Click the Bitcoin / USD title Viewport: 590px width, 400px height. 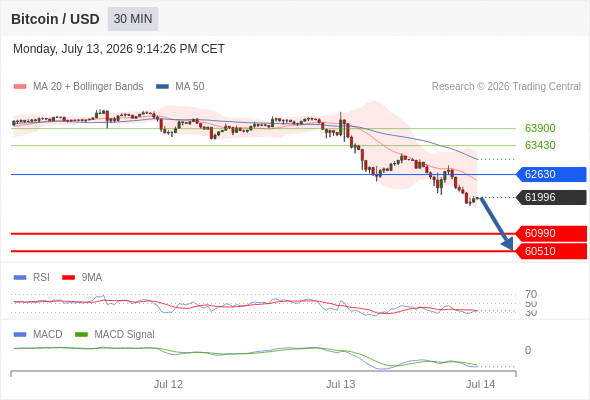click(x=55, y=19)
